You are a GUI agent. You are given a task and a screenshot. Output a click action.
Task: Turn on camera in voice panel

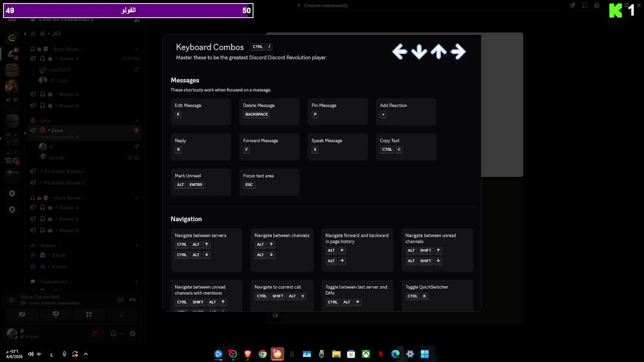click(22, 315)
